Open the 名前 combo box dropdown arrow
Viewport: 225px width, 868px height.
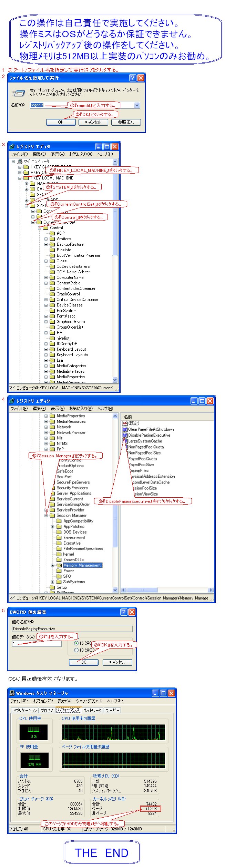pos(137,105)
